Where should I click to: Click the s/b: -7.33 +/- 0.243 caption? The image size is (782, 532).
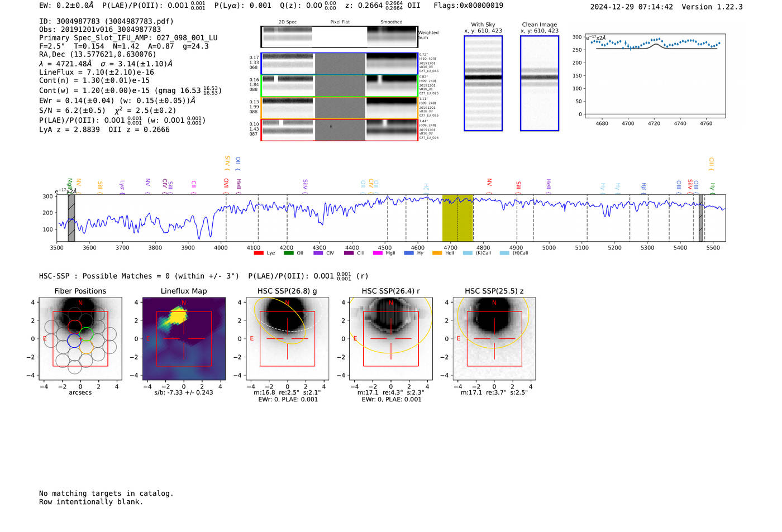coord(184,392)
